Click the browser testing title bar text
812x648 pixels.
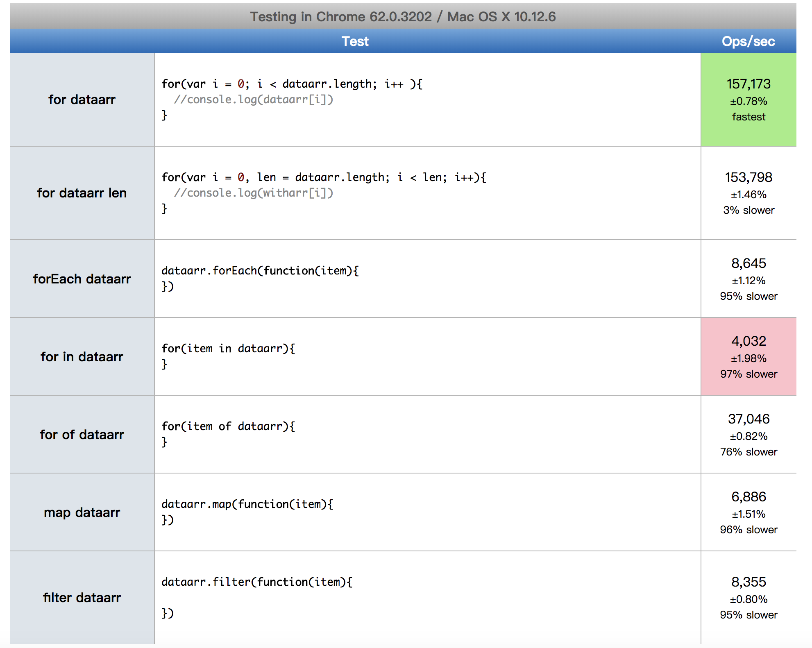pos(403,17)
